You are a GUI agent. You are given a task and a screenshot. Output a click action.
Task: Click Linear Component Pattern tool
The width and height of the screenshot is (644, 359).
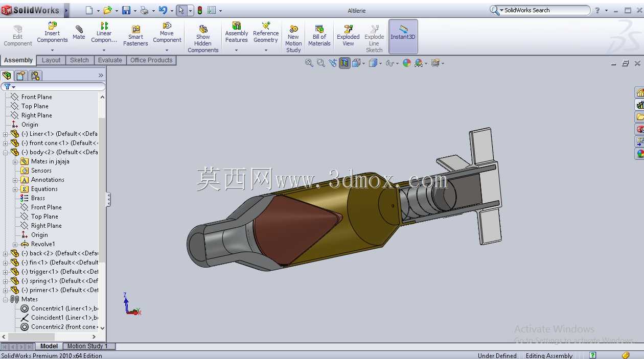(104, 33)
